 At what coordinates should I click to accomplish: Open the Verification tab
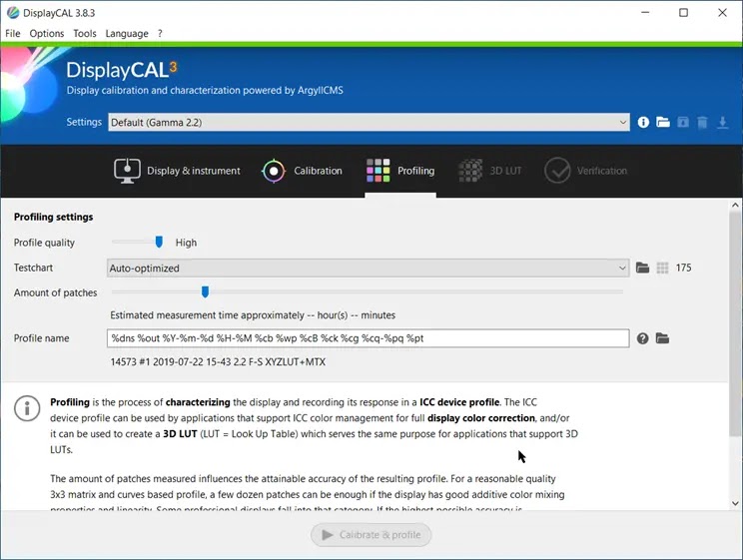coord(585,171)
